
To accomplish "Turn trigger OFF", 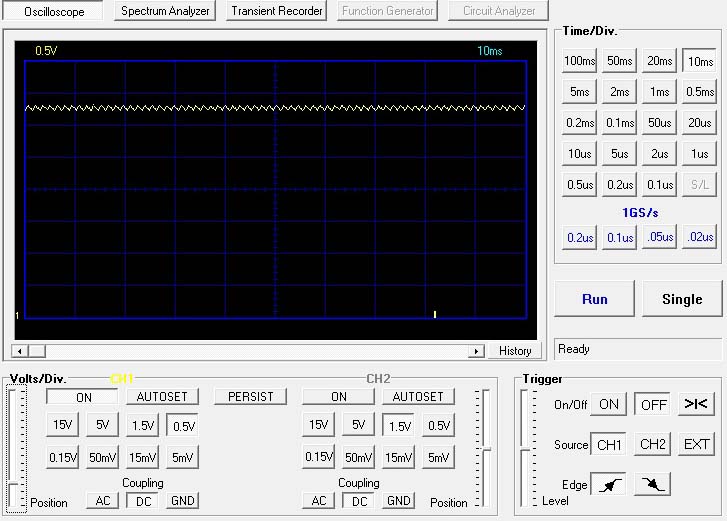I will coord(653,405).
